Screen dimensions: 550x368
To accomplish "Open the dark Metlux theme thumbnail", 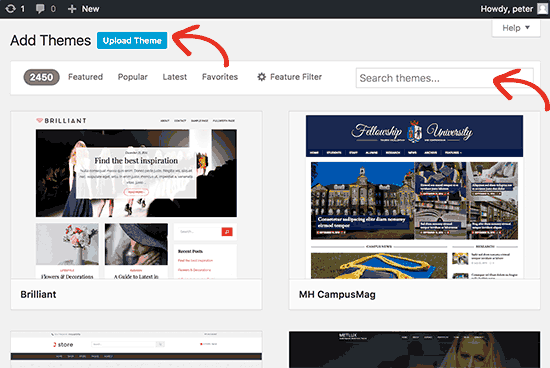I will click(x=414, y=349).
